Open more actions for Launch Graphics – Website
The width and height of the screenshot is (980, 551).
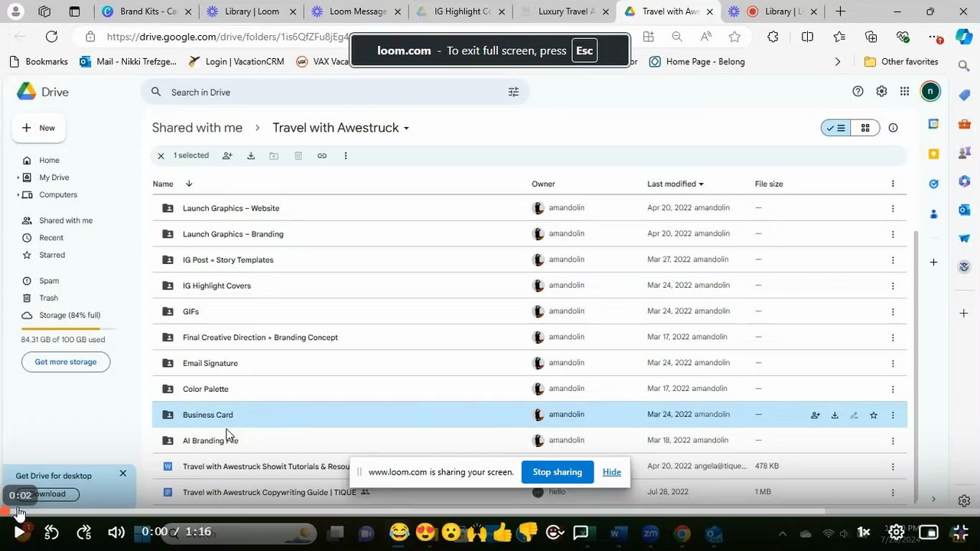[893, 208]
